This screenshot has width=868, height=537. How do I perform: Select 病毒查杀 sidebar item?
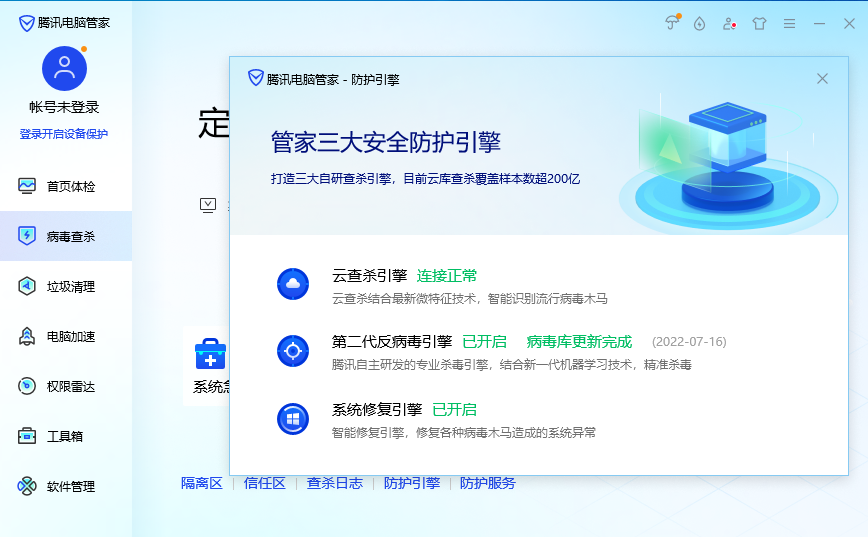point(66,236)
